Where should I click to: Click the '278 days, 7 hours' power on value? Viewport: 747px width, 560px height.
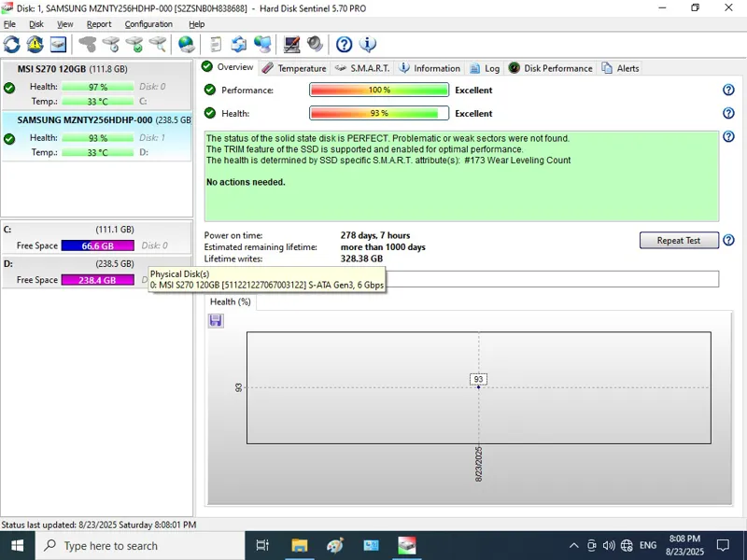point(375,235)
